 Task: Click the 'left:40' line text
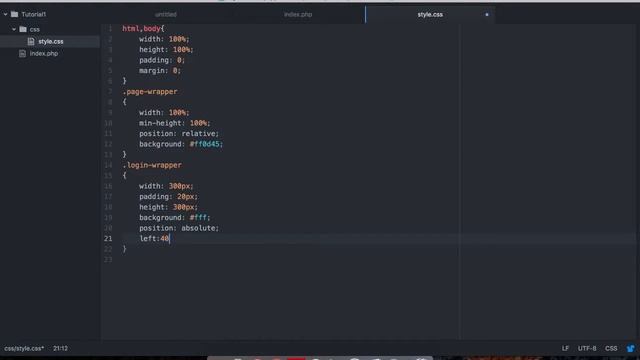pyautogui.click(x=154, y=238)
